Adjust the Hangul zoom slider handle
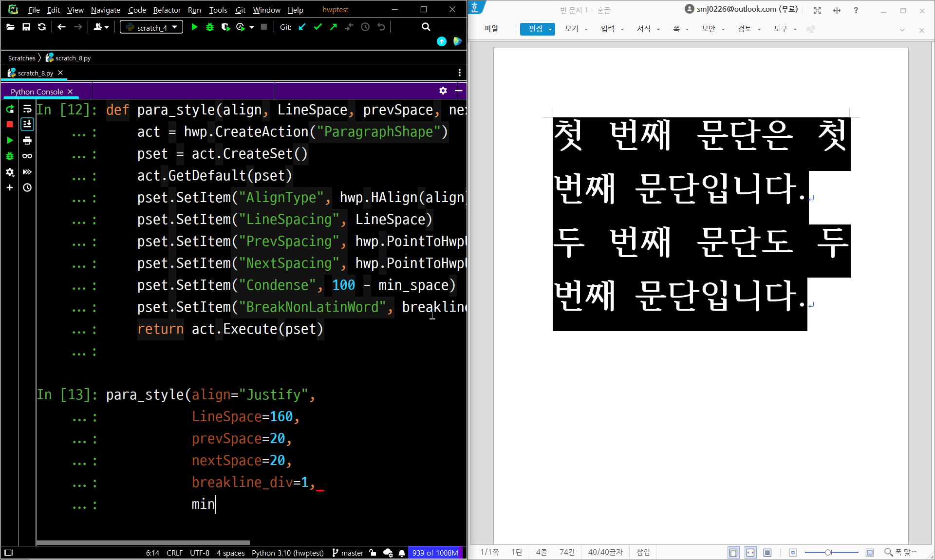935x560 pixels. click(x=827, y=552)
